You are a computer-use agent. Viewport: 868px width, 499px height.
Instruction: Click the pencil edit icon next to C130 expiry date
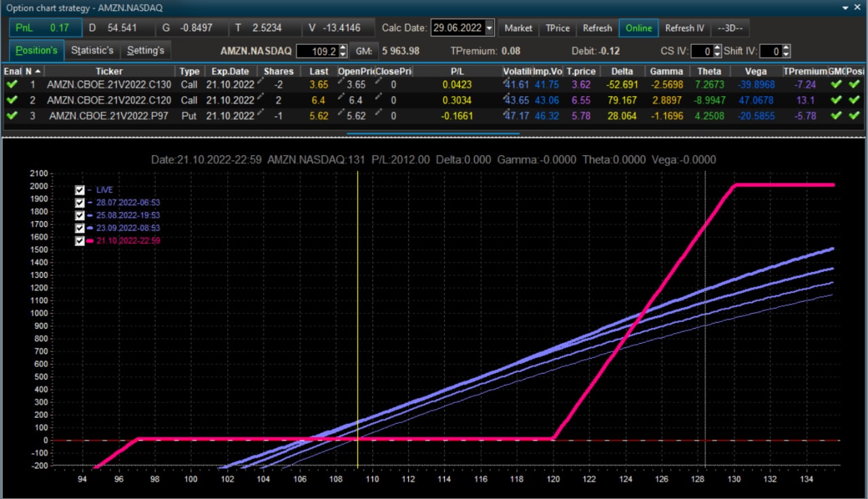(x=260, y=81)
